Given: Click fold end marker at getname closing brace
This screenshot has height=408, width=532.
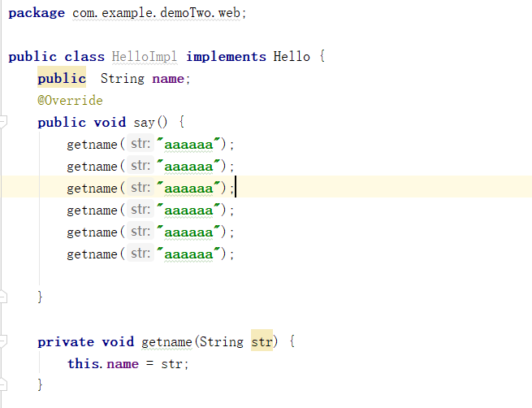Looking at the screenshot, I should (3, 385).
